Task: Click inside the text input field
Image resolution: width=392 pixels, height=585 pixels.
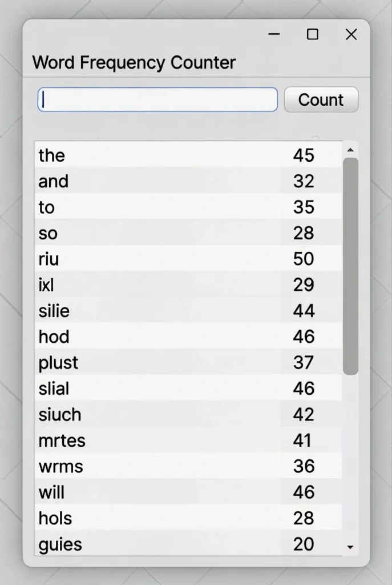Action: [157, 99]
